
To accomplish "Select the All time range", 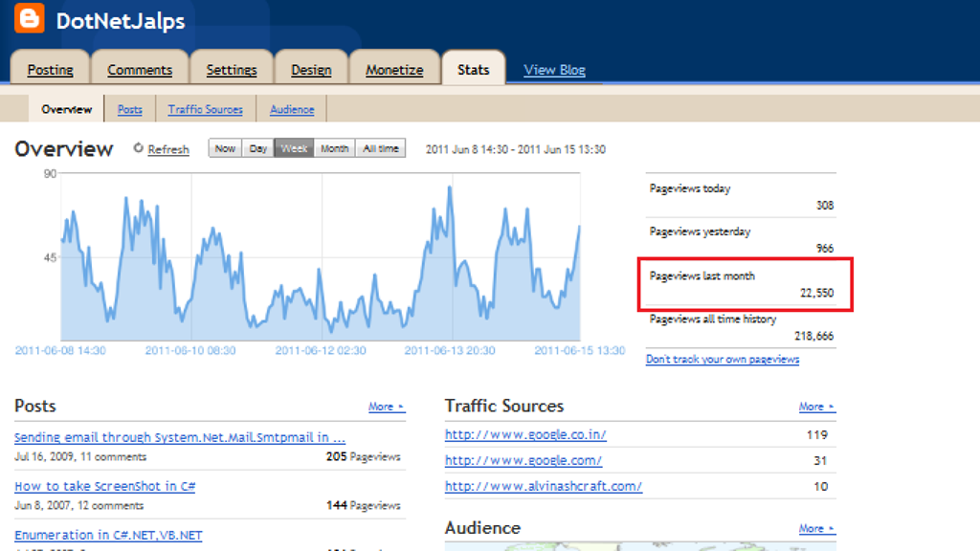I will (x=381, y=148).
